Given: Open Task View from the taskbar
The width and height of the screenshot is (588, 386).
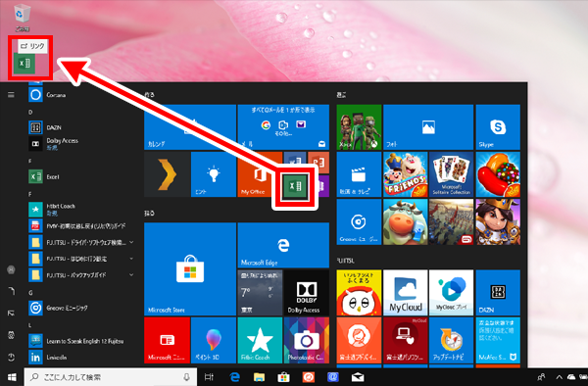Looking at the screenshot, I should [x=209, y=377].
